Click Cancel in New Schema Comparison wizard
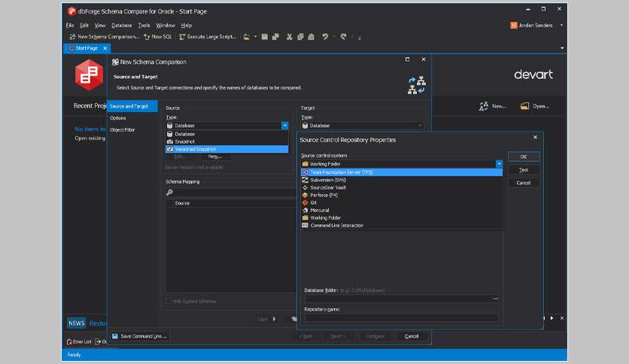 tap(412, 336)
